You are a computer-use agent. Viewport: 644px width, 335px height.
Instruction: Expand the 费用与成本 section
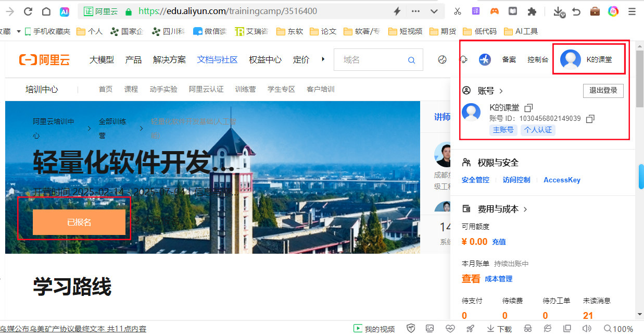pyautogui.click(x=525, y=209)
